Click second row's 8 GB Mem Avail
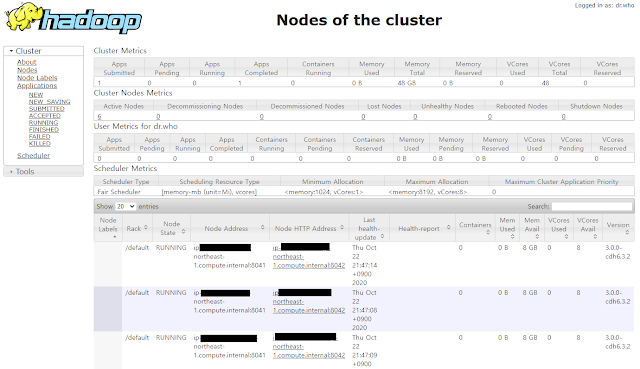640x369 pixels. pos(530,292)
